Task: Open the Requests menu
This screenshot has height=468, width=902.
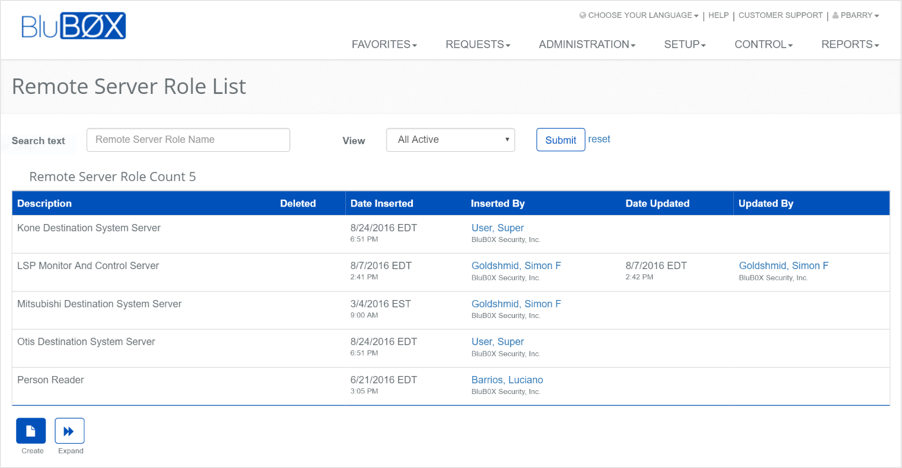Action: 477,45
